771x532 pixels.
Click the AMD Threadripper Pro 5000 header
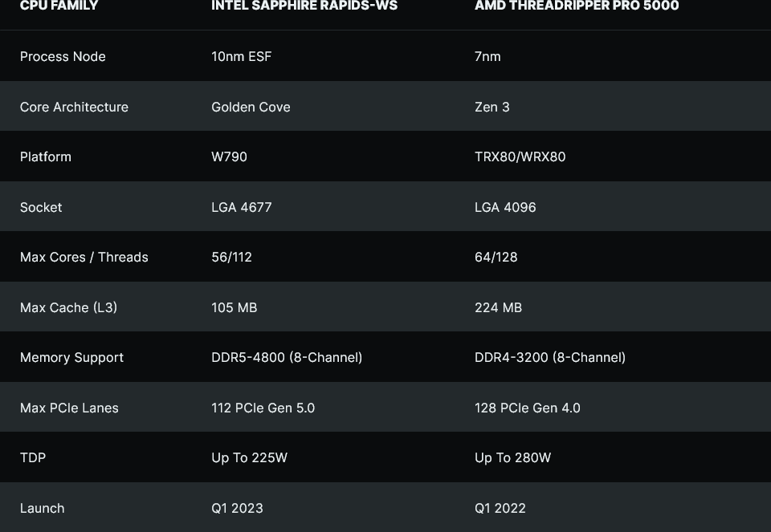[x=577, y=6]
